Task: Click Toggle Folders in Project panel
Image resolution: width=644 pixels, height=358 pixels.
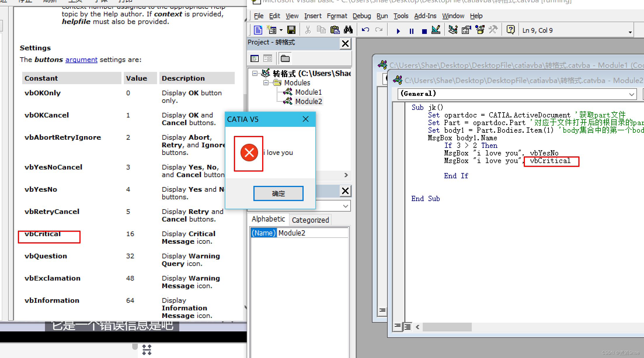Action: tap(285, 59)
